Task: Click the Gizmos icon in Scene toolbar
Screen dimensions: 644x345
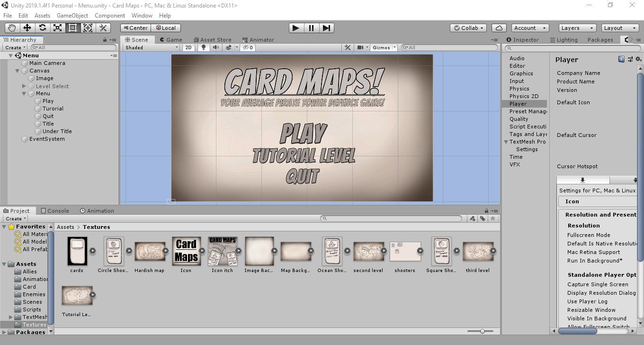Action: click(x=382, y=47)
